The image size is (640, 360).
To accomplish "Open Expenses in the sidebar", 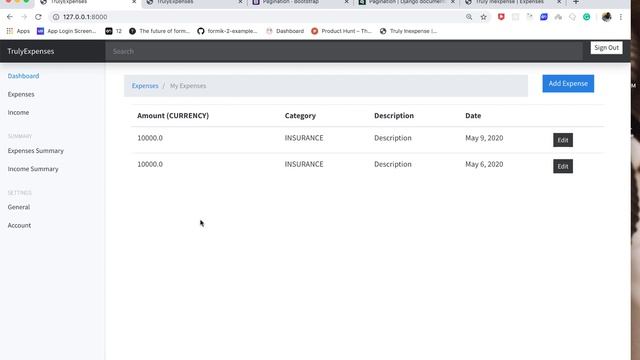I will point(21,94).
